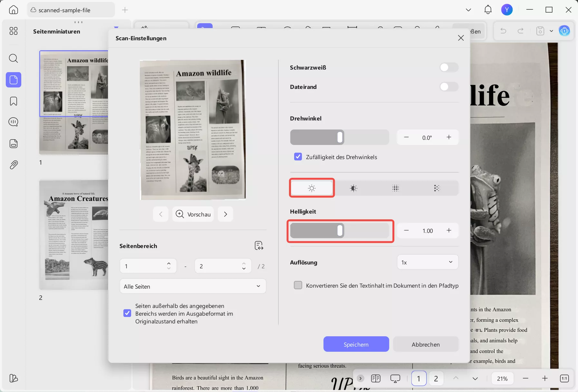This screenshot has width=578, height=392.
Task: Open the reading layout icon in bottom bar
Action: click(x=376, y=378)
